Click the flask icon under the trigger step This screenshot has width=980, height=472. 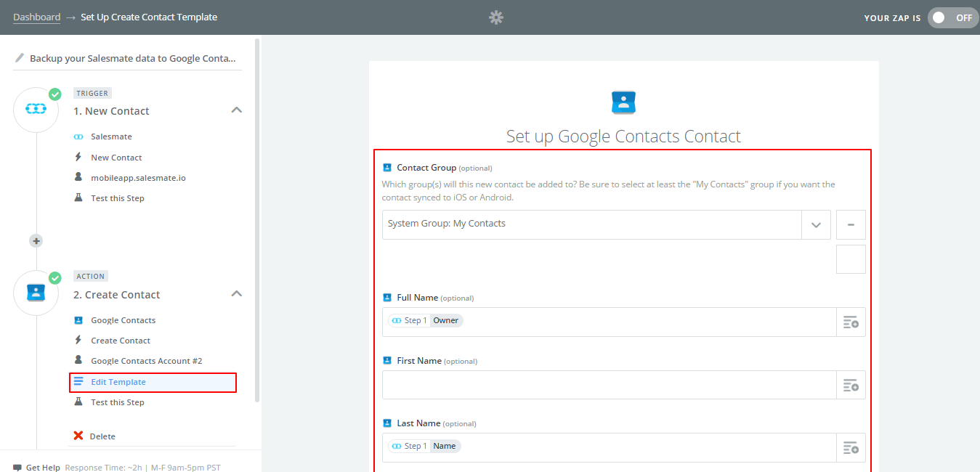click(x=78, y=198)
